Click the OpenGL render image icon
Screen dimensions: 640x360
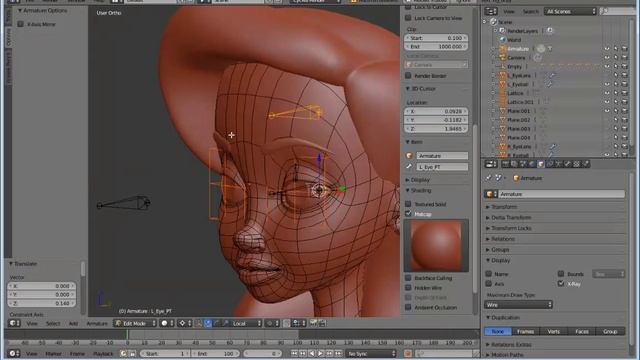coord(313,323)
